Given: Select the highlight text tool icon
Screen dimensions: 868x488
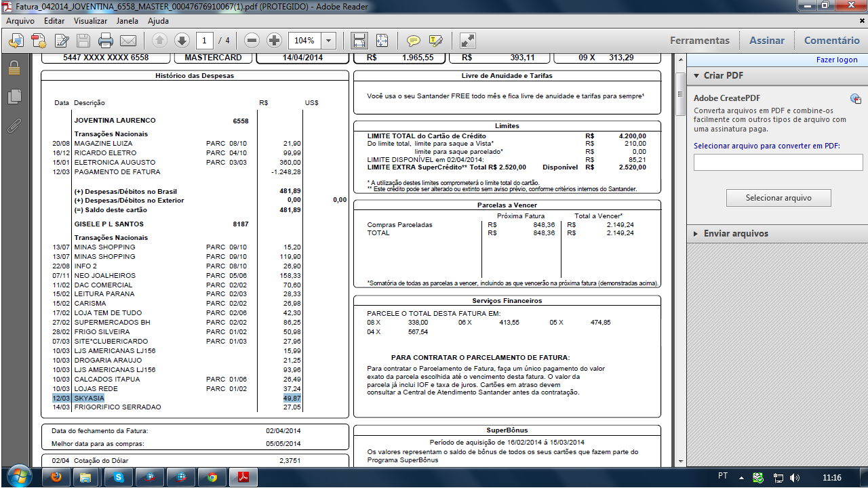Looking at the screenshot, I should click(x=435, y=41).
